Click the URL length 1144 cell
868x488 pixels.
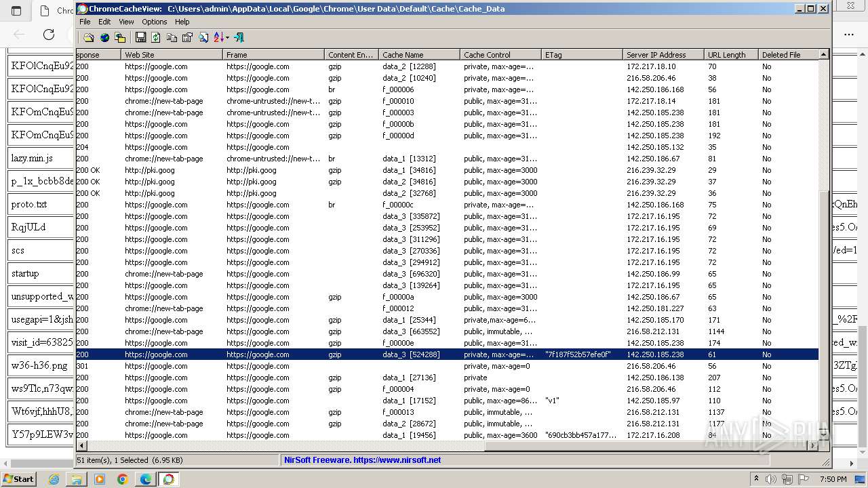(716, 331)
